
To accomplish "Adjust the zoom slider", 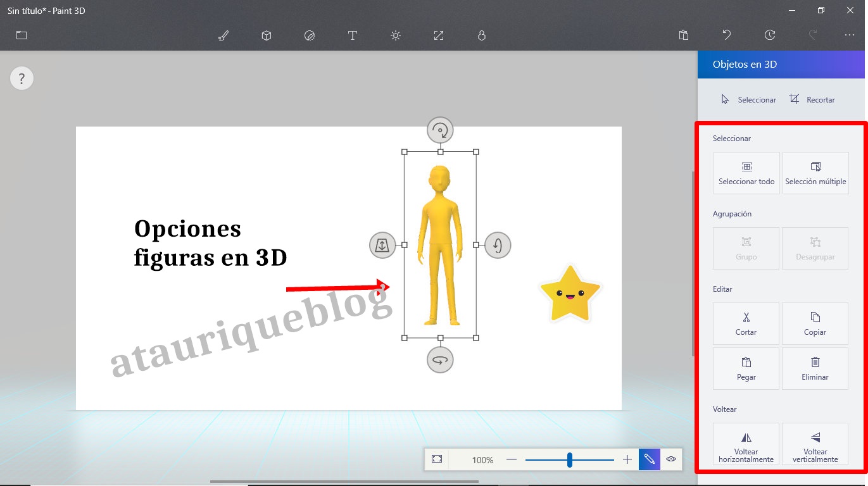I will [569, 459].
